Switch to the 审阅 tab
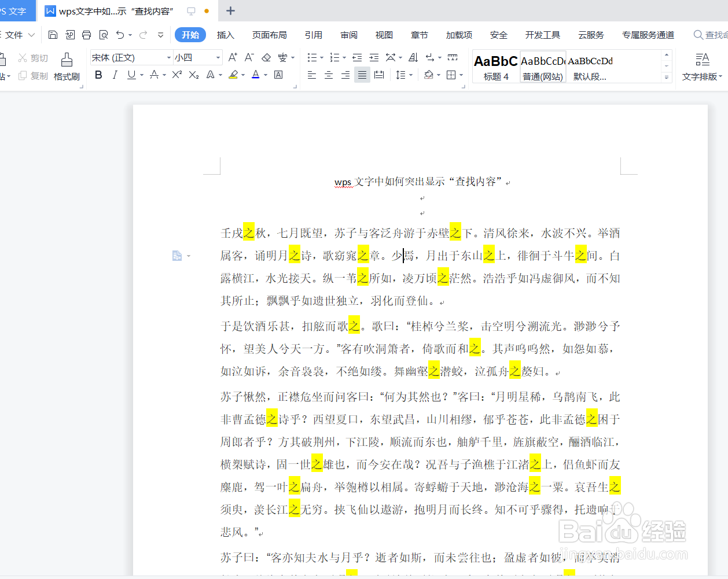Screen dimensions: 728x579 [x=349, y=35]
